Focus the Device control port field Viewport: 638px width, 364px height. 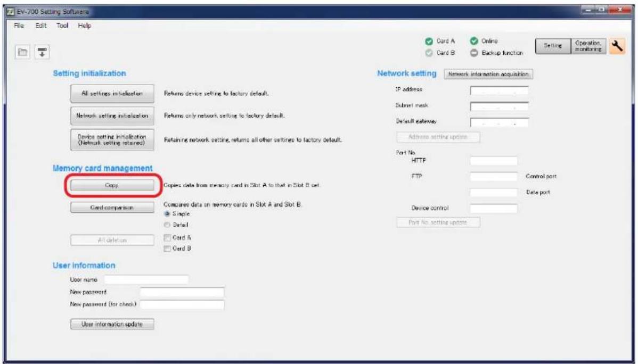494,208
